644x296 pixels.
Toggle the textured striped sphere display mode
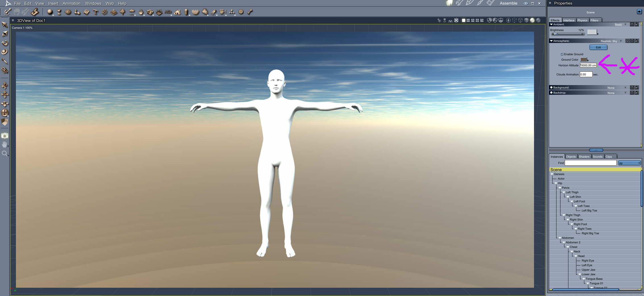pyautogui.click(x=538, y=20)
